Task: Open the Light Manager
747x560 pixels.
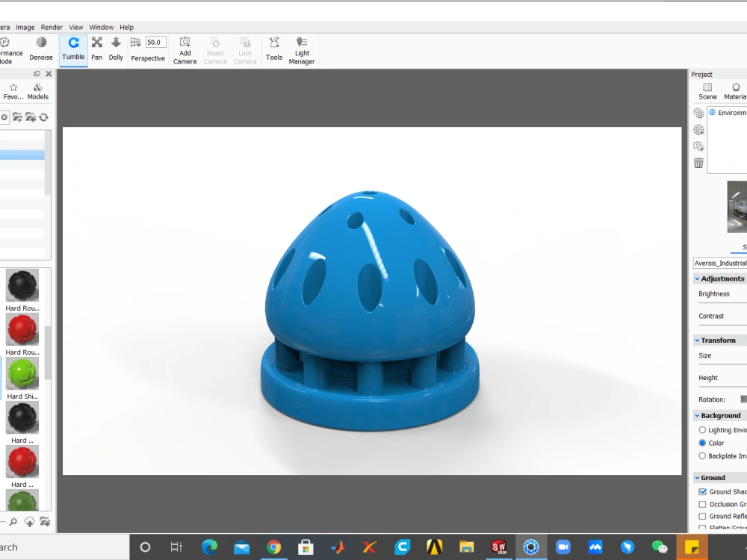Action: pyautogui.click(x=302, y=51)
